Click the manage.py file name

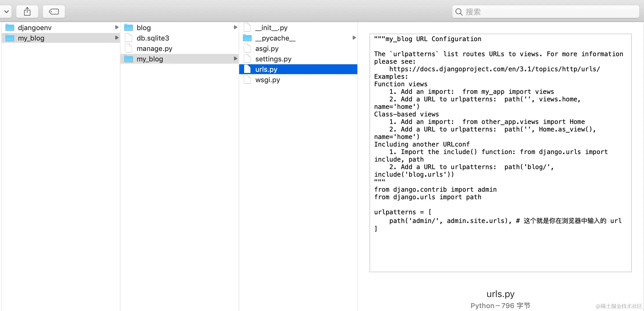click(x=154, y=49)
